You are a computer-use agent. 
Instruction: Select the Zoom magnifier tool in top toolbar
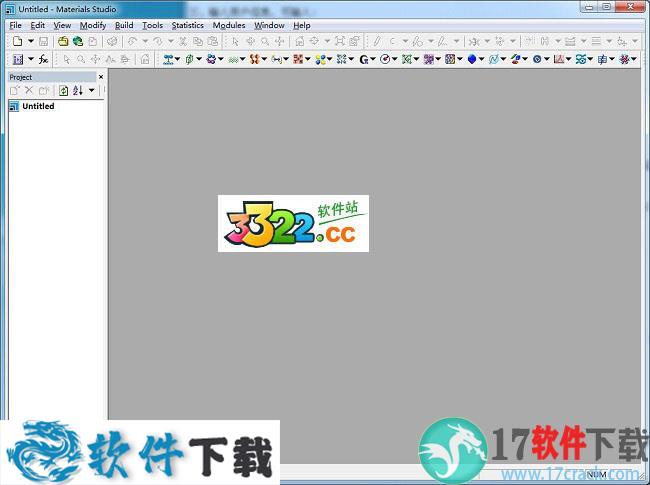tap(265, 41)
